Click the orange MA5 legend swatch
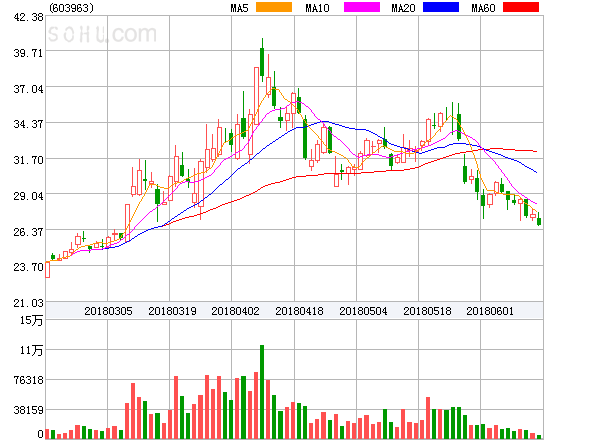The image size is (600, 440). tap(274, 7)
